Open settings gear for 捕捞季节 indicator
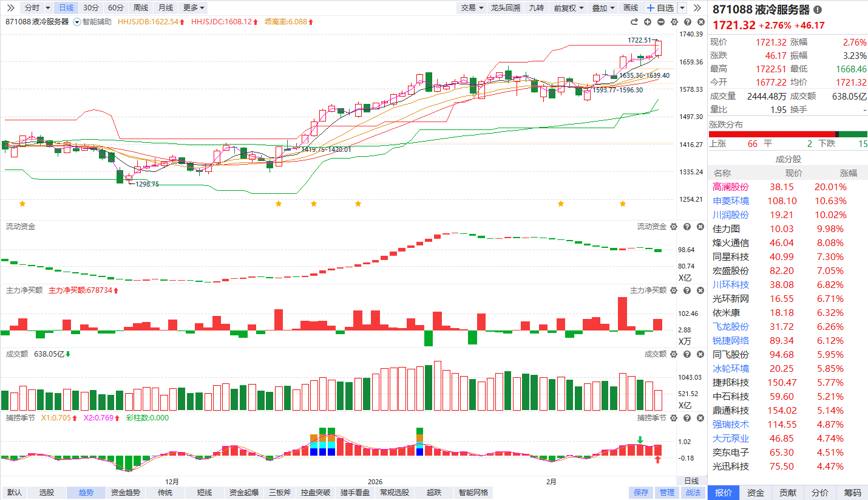868x500 pixels. [x=673, y=418]
